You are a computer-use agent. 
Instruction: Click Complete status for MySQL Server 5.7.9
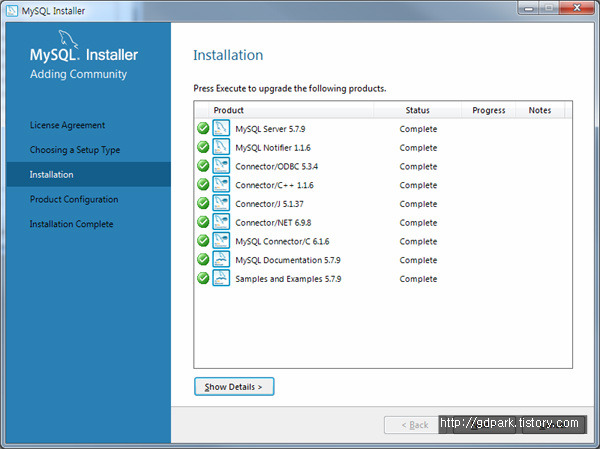pos(418,129)
